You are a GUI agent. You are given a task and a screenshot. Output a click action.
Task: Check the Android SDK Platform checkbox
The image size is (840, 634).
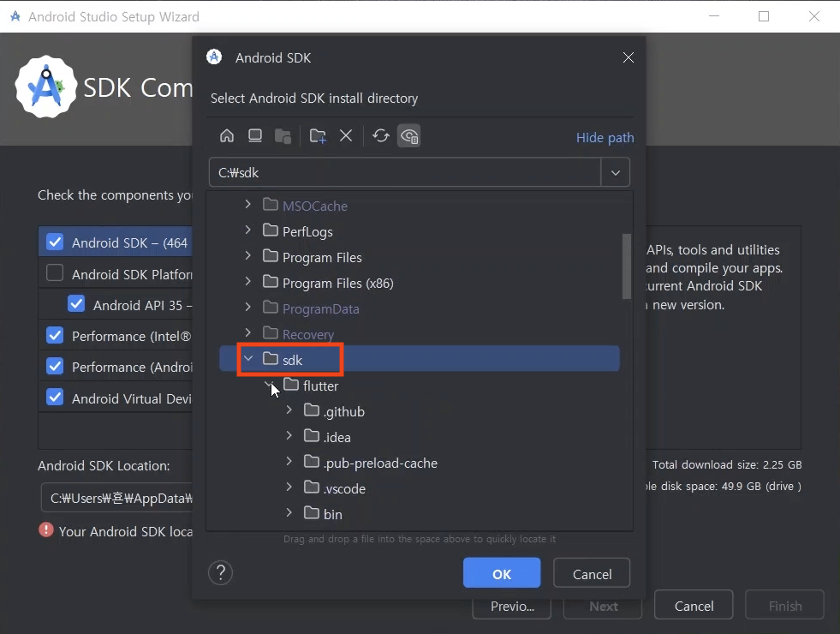tap(55, 272)
